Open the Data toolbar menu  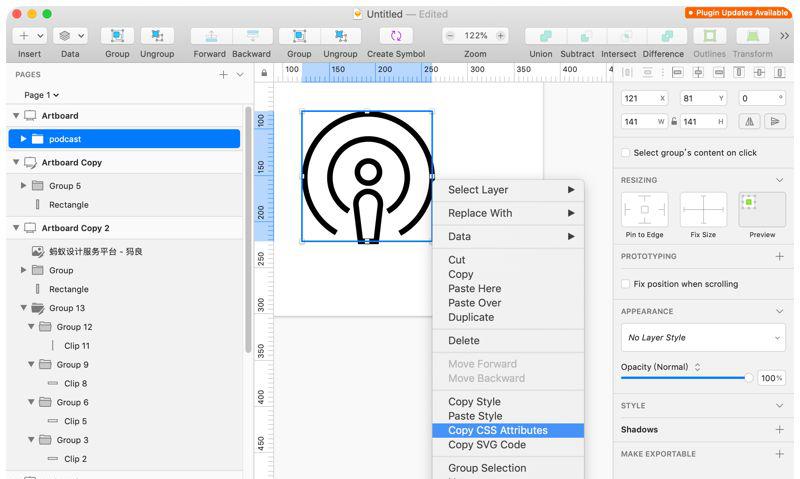click(70, 36)
